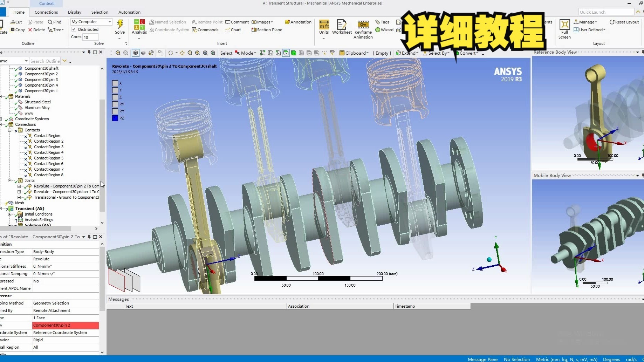
Task: Click the Cores number field
Action: click(90, 37)
